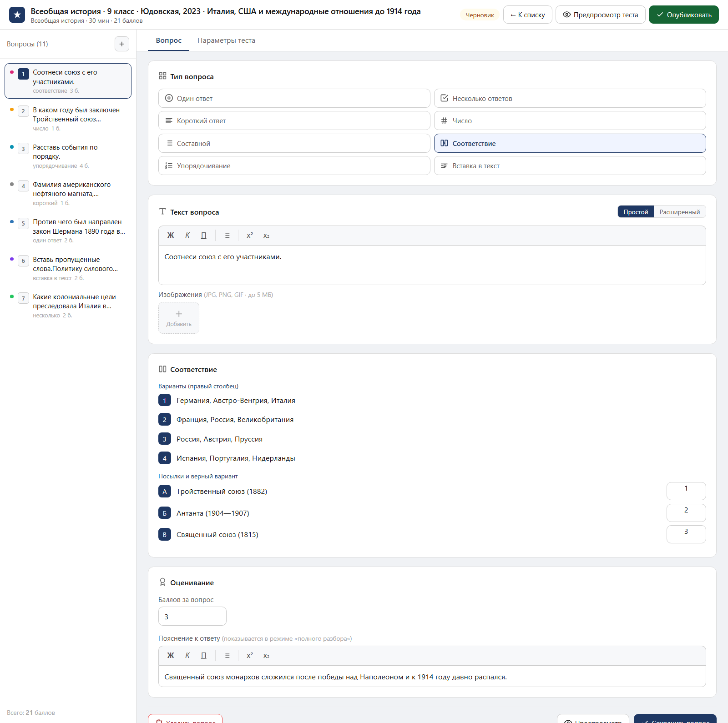This screenshot has height=723, width=728.
Task: Insert list in question text toolbar
Action: click(x=227, y=236)
